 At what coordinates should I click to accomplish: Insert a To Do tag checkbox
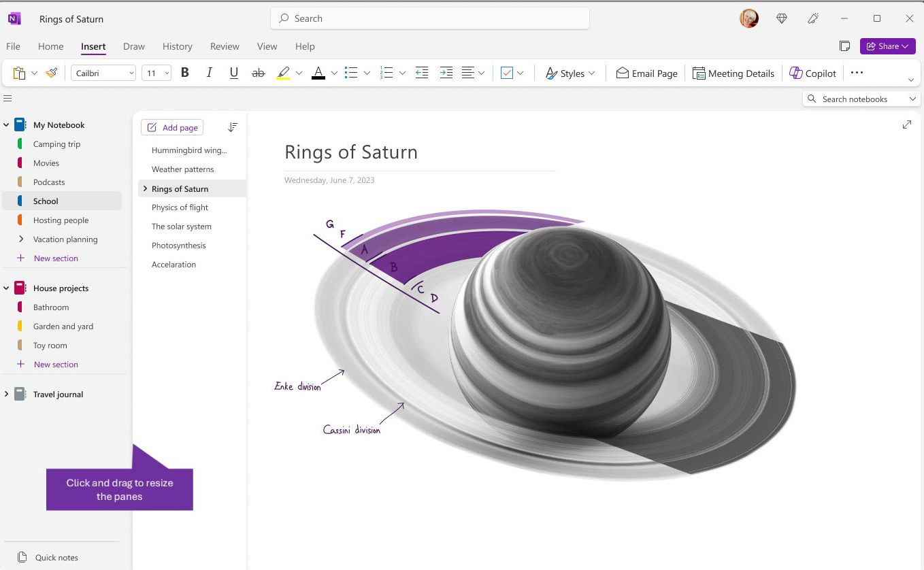506,73
